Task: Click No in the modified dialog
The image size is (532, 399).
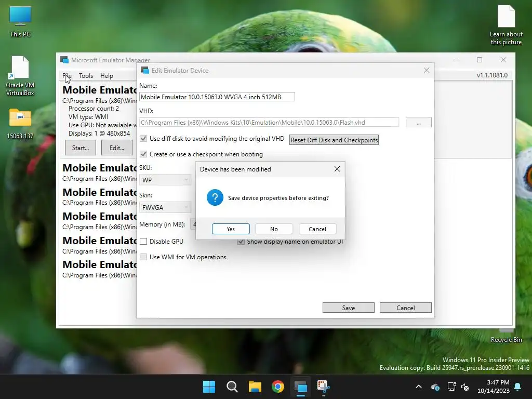Action: pos(274,229)
